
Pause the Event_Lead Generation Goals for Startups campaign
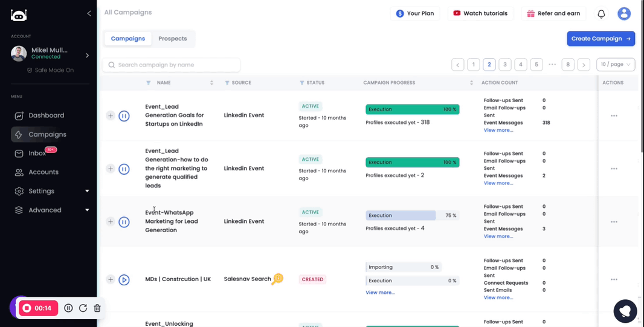pos(124,116)
